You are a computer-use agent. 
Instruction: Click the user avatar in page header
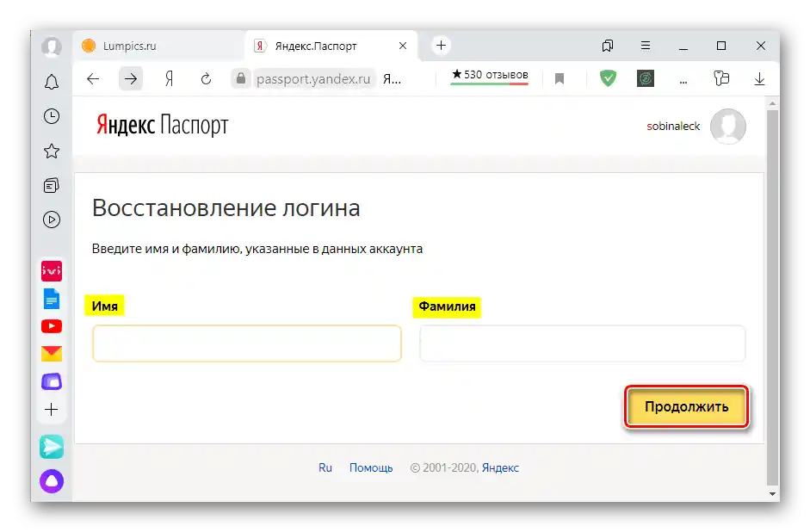(x=728, y=126)
